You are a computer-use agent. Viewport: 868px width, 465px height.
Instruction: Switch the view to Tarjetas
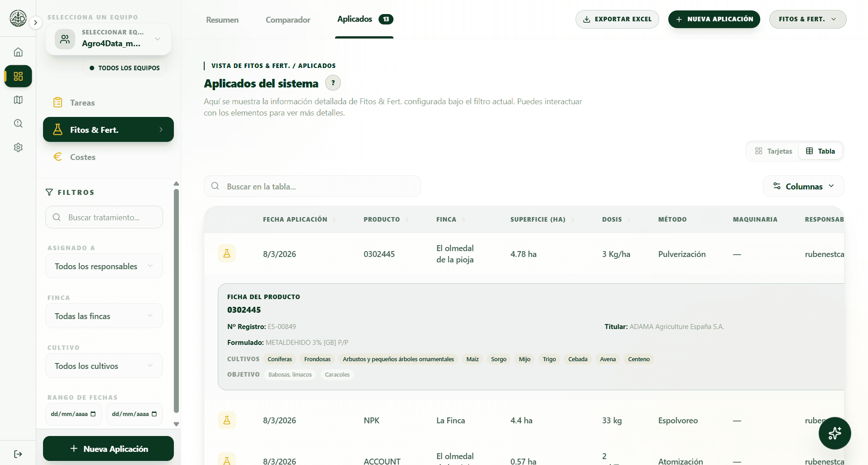click(773, 151)
